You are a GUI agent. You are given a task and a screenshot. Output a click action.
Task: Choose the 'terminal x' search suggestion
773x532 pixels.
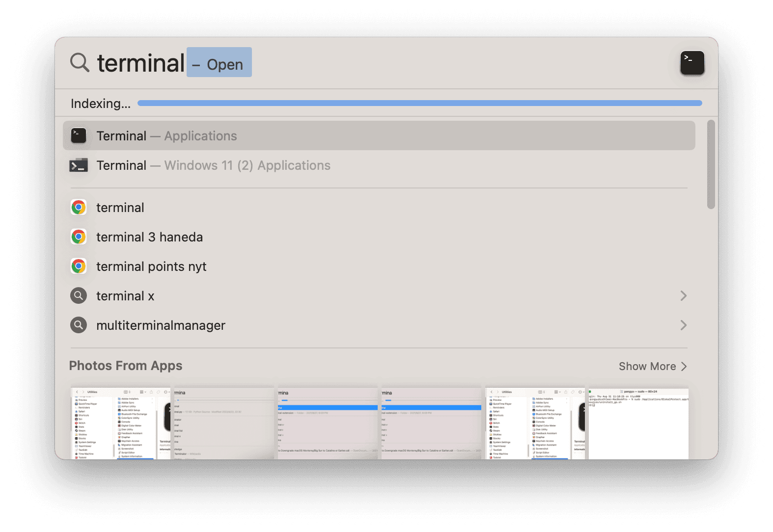(x=379, y=296)
